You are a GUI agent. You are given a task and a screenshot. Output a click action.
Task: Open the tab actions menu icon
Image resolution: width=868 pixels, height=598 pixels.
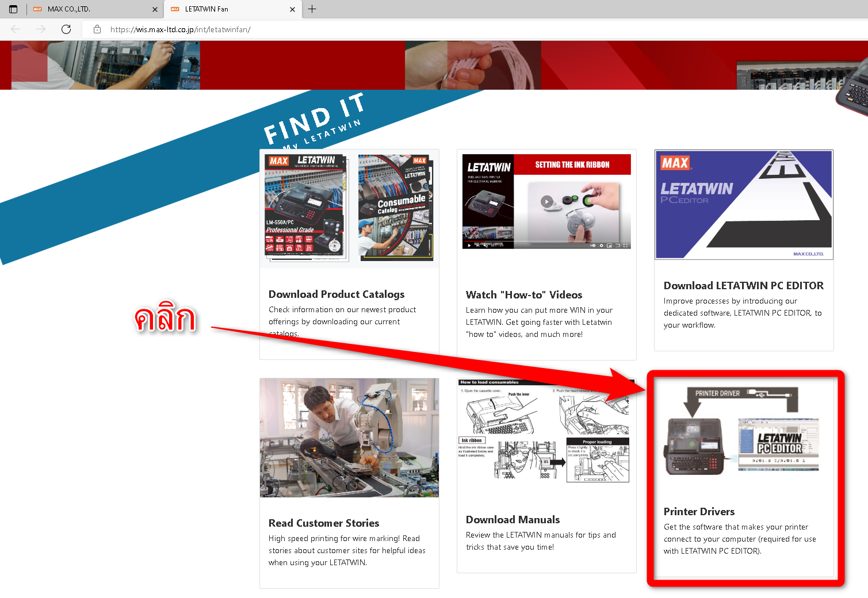click(x=13, y=9)
